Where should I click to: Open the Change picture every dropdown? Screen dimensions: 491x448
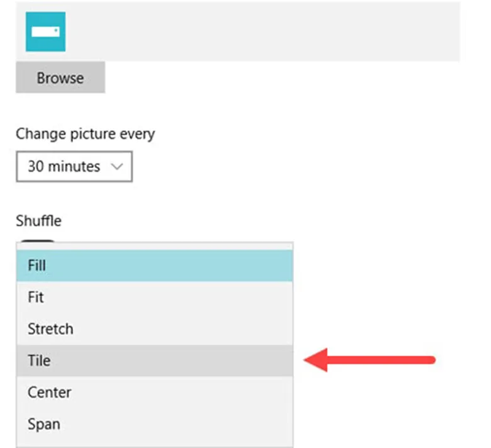pyautogui.click(x=74, y=167)
